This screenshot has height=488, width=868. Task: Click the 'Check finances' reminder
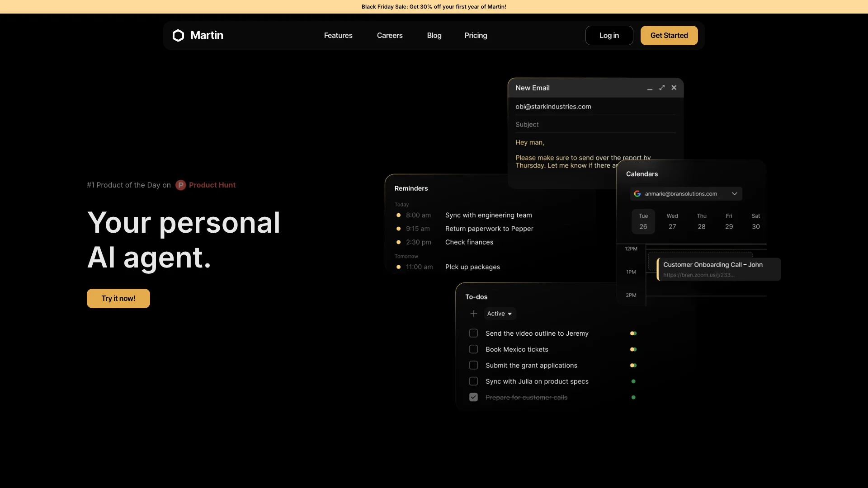coord(469,243)
